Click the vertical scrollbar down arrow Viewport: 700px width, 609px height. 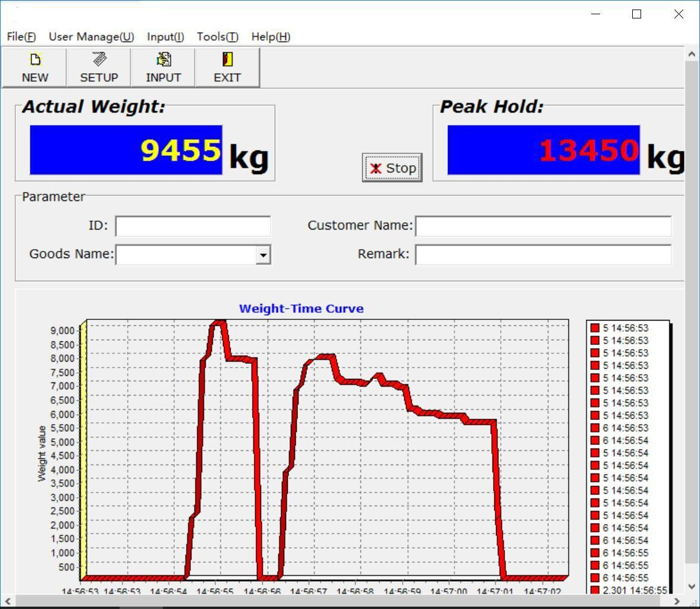[692, 586]
